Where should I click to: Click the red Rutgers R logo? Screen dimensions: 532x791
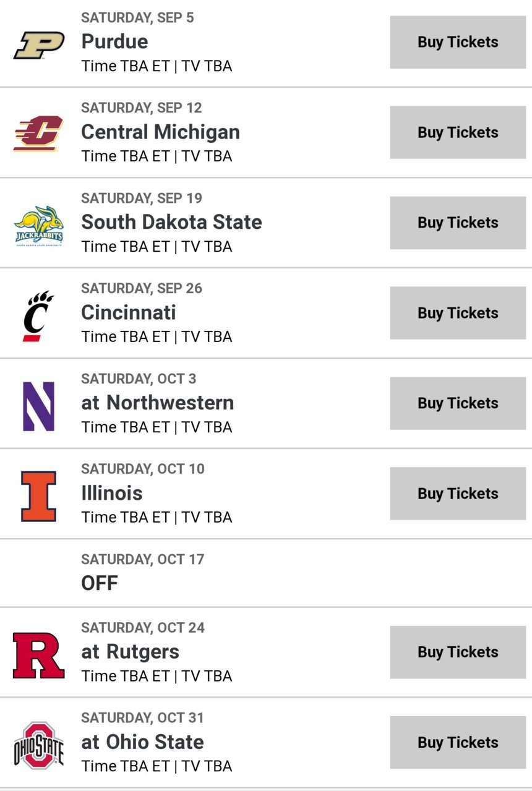point(38,656)
